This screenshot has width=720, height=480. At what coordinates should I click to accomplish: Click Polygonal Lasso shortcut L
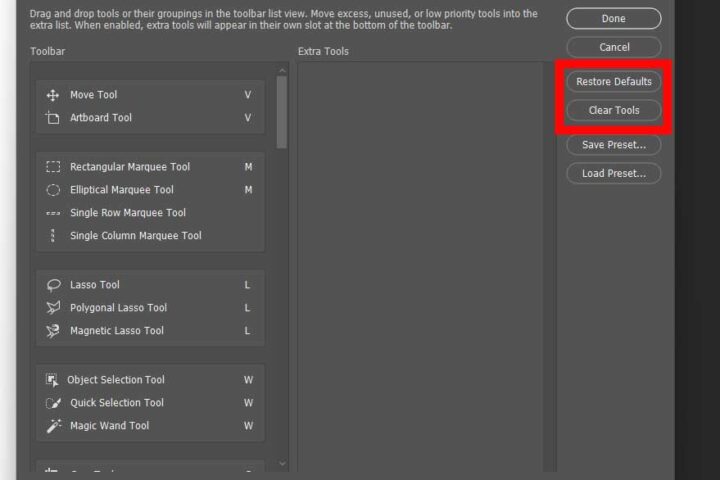pos(248,308)
